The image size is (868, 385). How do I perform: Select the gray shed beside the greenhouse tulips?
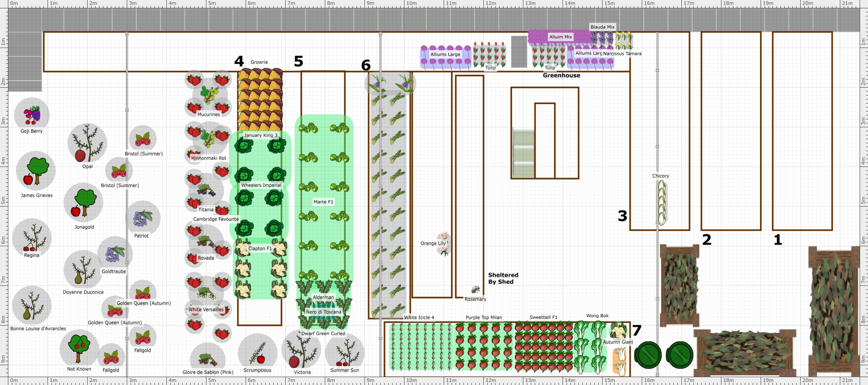click(x=519, y=52)
